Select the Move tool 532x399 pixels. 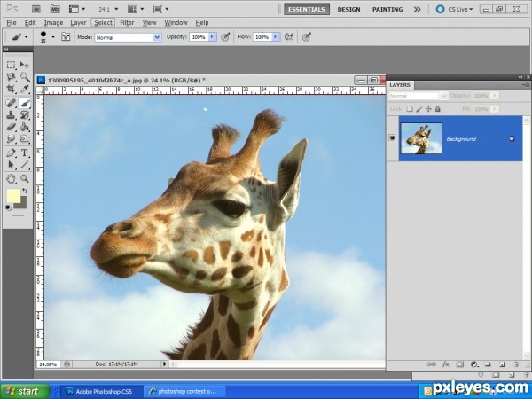25,65
